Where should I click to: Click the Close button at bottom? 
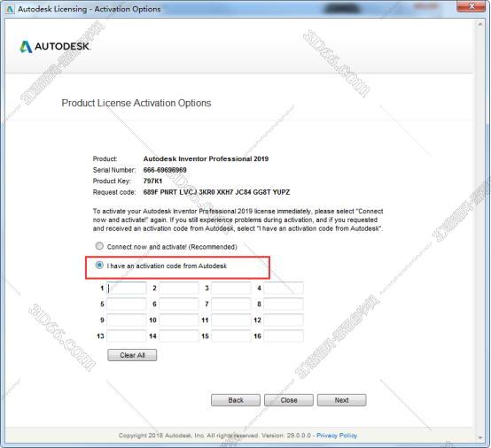pyautogui.click(x=289, y=400)
